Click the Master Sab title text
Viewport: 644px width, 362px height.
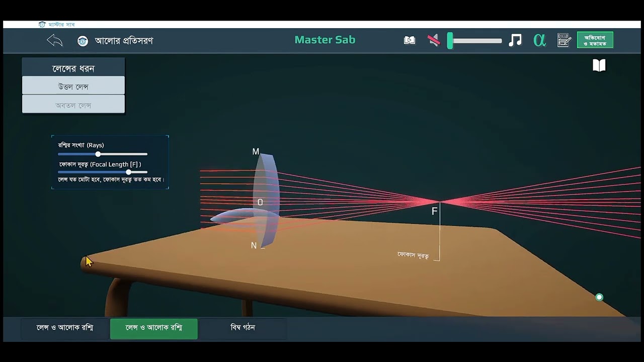325,40
